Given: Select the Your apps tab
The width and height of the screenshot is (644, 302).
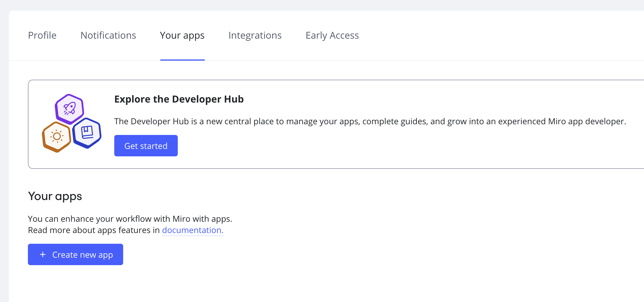Looking at the screenshot, I should (x=182, y=35).
